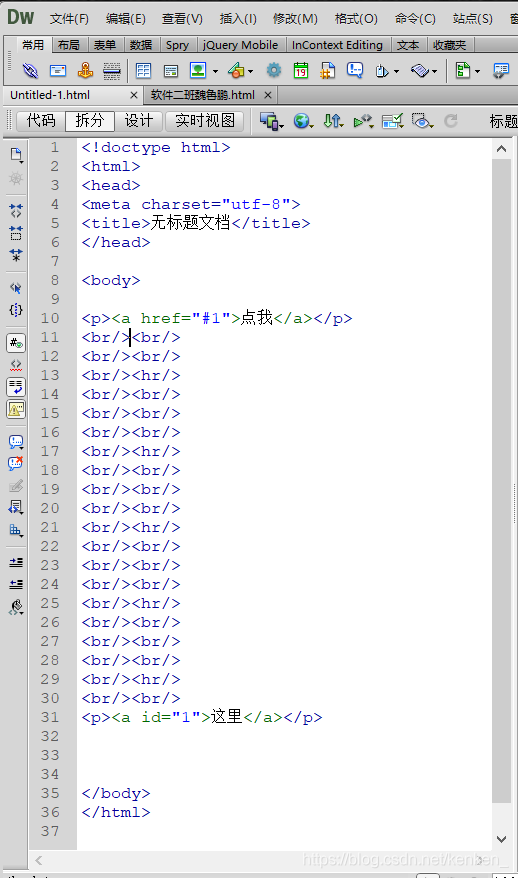Open the Open Documents list in the coding toolbar
518x878 pixels.
(16, 155)
